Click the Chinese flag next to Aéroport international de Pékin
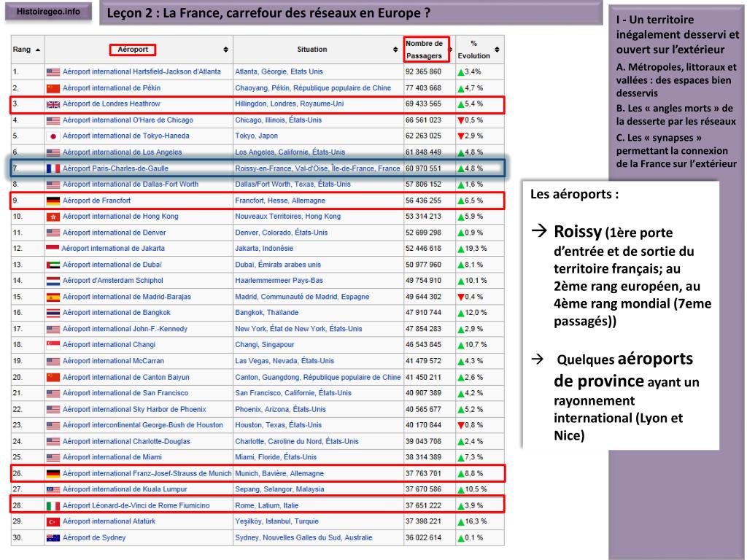This screenshot has height=560, width=747. (x=53, y=88)
